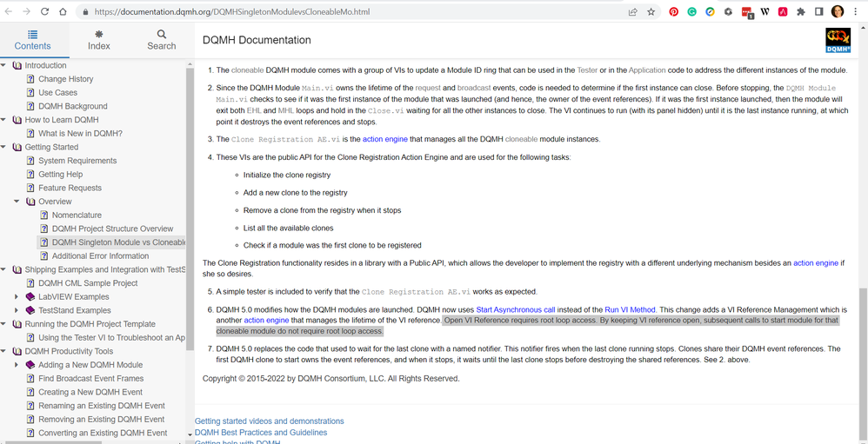Click the DQMH logo in the header
The height and width of the screenshot is (444, 868).
click(838, 40)
